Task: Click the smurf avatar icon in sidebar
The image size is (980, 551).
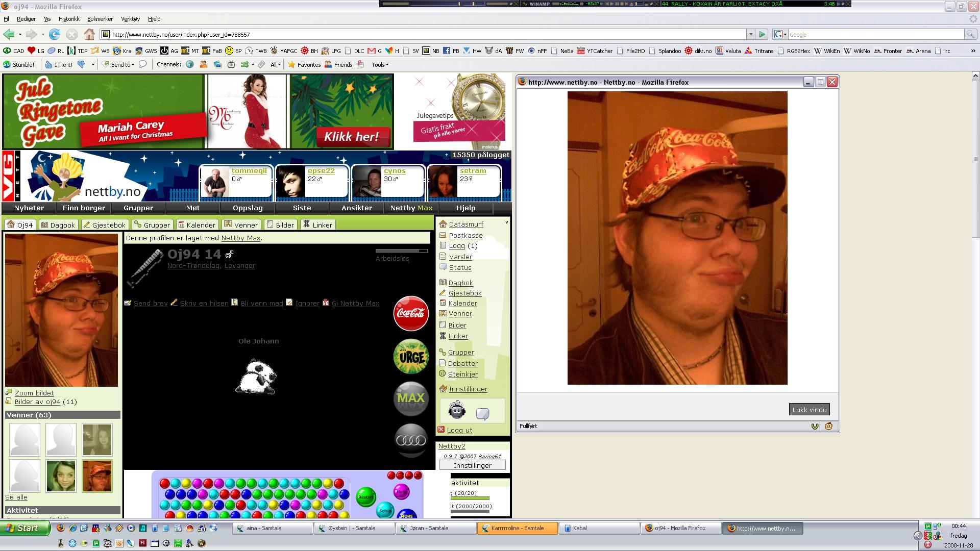Action: [x=457, y=410]
